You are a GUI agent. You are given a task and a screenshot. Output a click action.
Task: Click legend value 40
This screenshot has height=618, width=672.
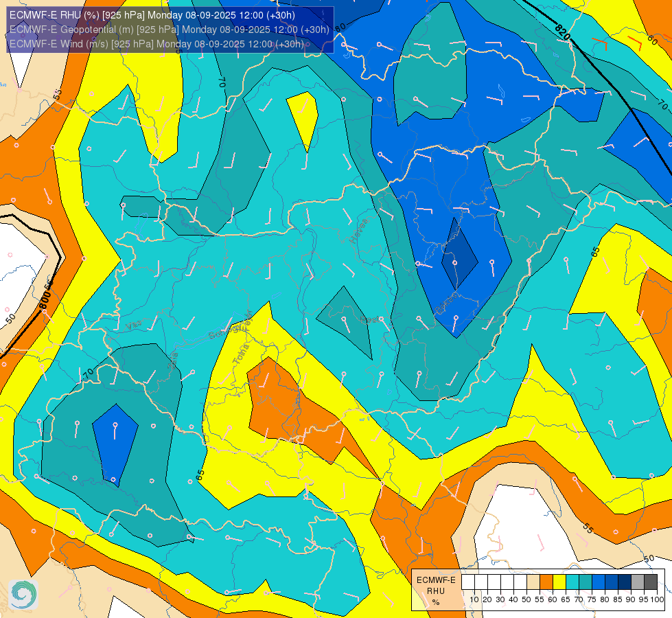coord(513,599)
